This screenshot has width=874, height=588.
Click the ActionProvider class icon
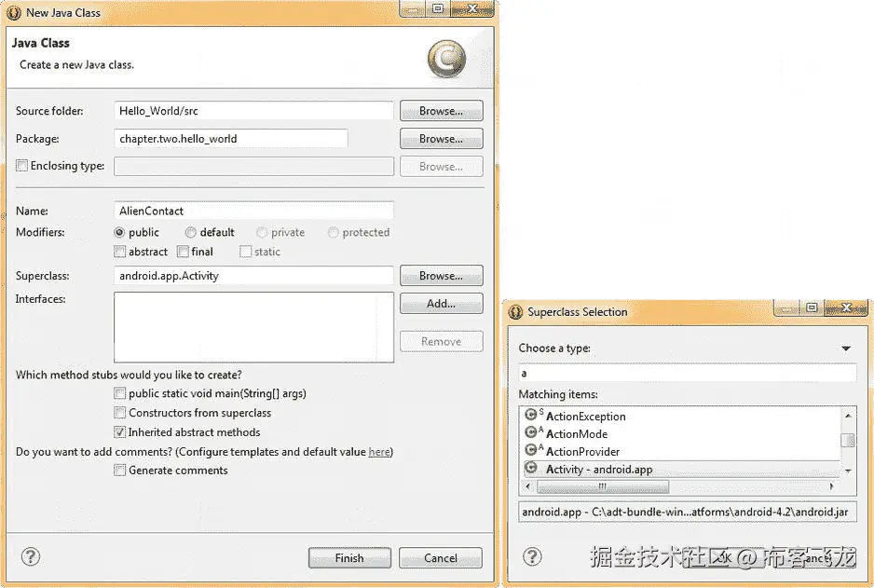tap(531, 449)
